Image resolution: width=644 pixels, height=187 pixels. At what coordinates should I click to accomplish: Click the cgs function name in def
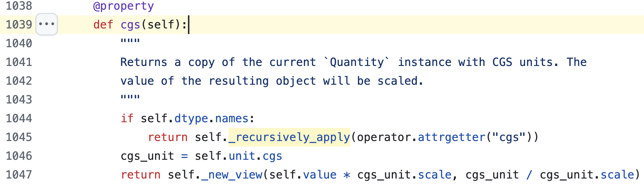coord(130,25)
